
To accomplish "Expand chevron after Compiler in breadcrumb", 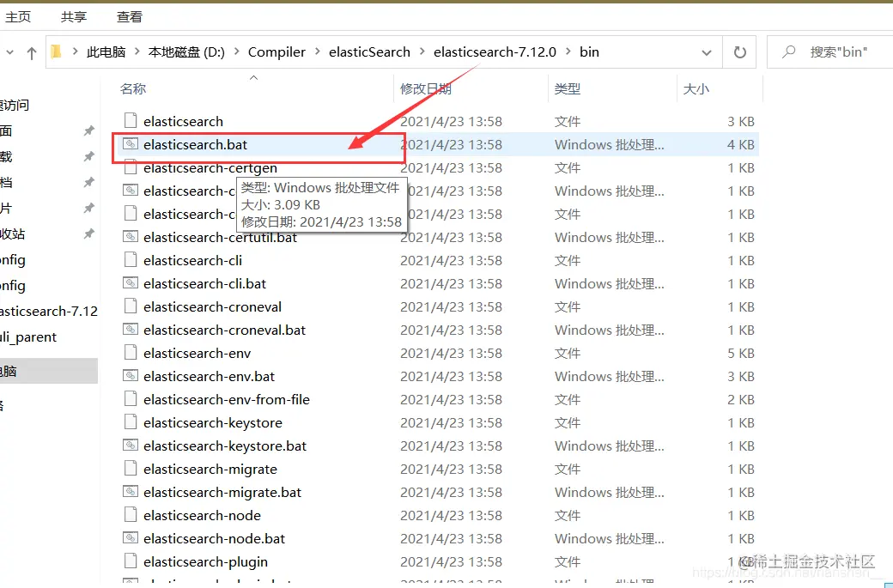I will click(317, 52).
